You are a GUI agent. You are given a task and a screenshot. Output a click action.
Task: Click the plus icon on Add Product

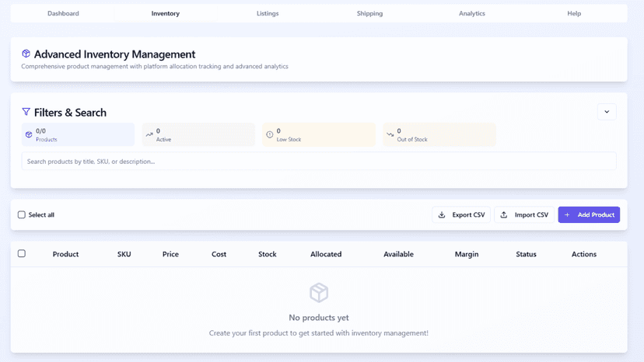567,214
